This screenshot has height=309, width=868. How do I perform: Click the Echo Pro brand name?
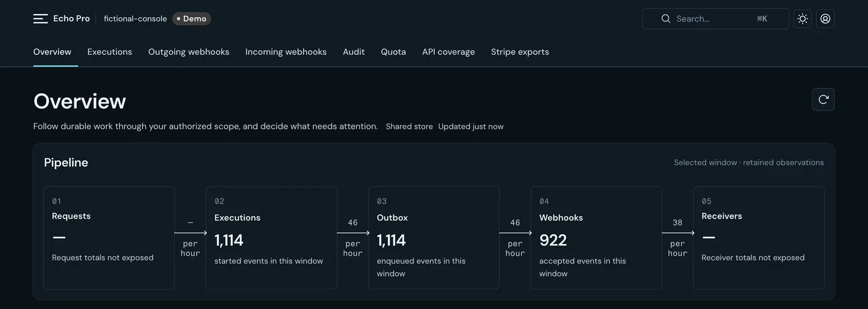click(72, 18)
